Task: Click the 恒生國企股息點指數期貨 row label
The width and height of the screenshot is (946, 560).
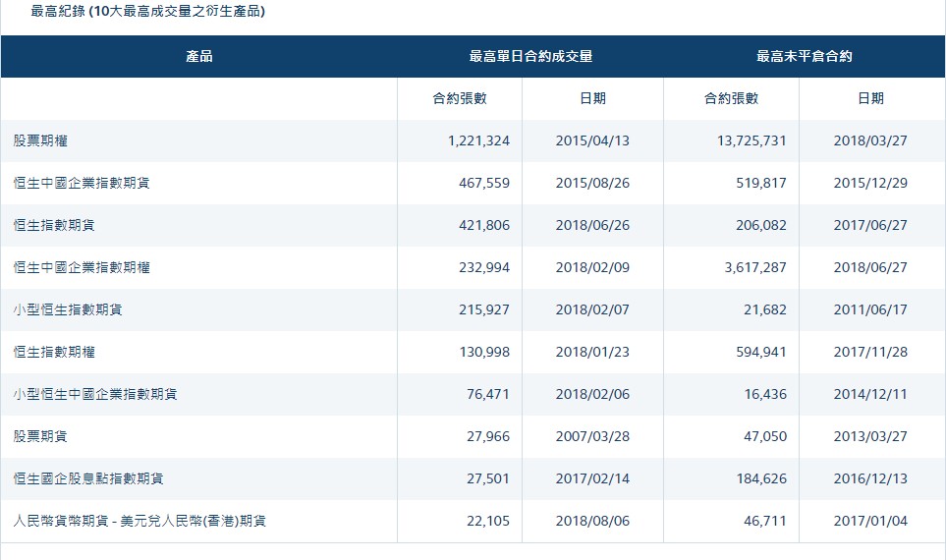Action: [88, 478]
